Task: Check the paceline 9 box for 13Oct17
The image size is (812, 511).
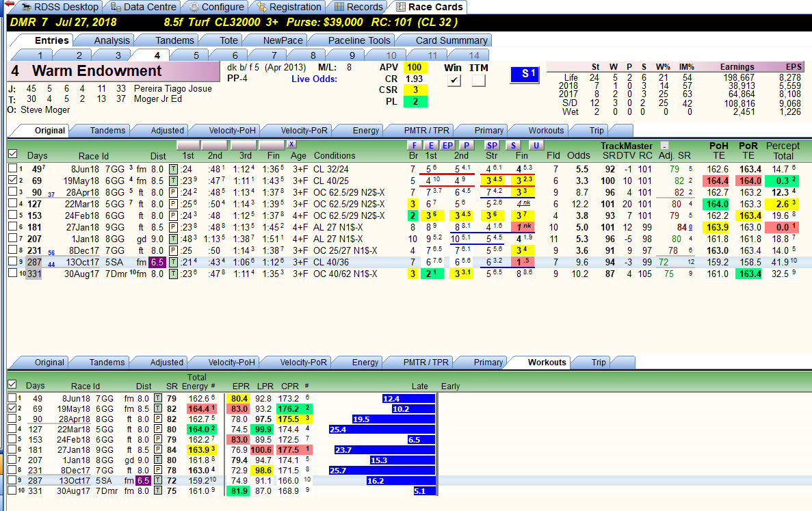Action: pos(12,261)
